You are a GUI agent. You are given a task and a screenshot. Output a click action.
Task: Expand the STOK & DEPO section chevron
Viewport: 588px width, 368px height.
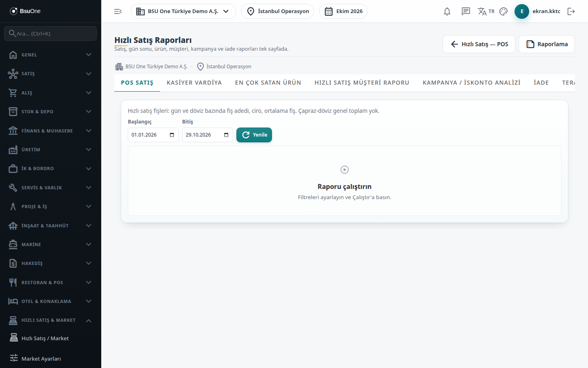(89, 112)
